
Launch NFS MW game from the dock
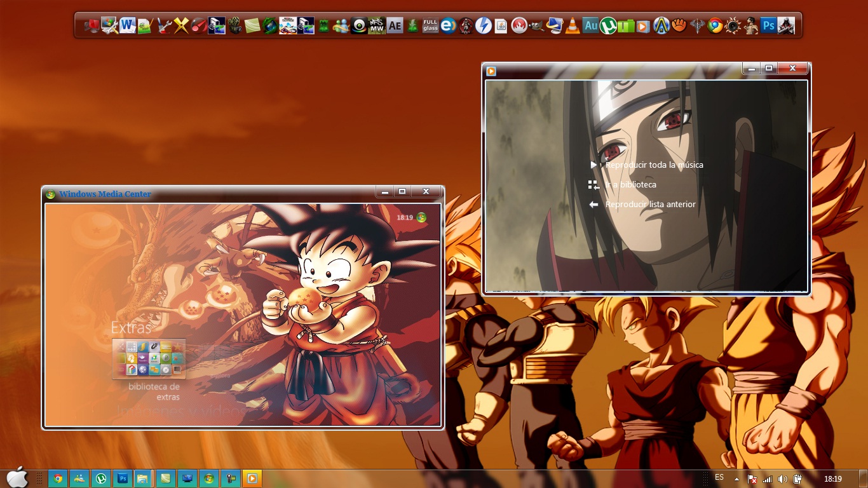[376, 25]
